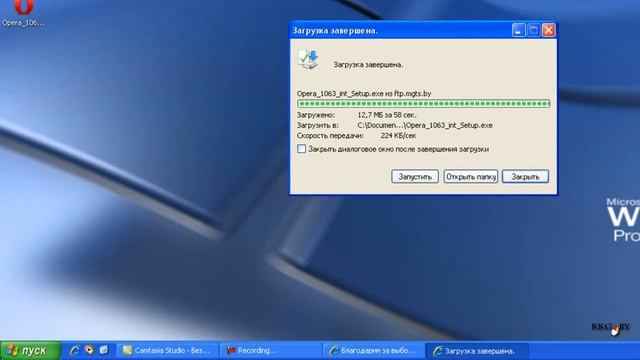Click the Запустить button
Viewport: 640px width, 360px height.
(x=415, y=177)
